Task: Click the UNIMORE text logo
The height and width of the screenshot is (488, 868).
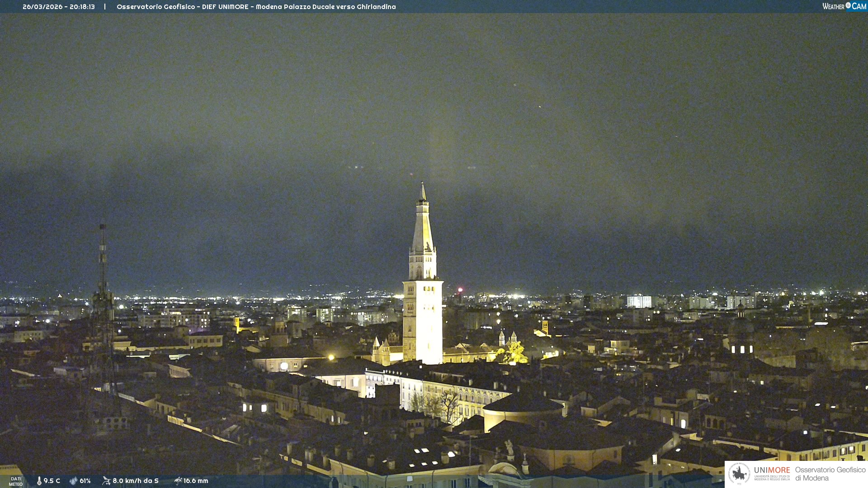Action: [772, 470]
